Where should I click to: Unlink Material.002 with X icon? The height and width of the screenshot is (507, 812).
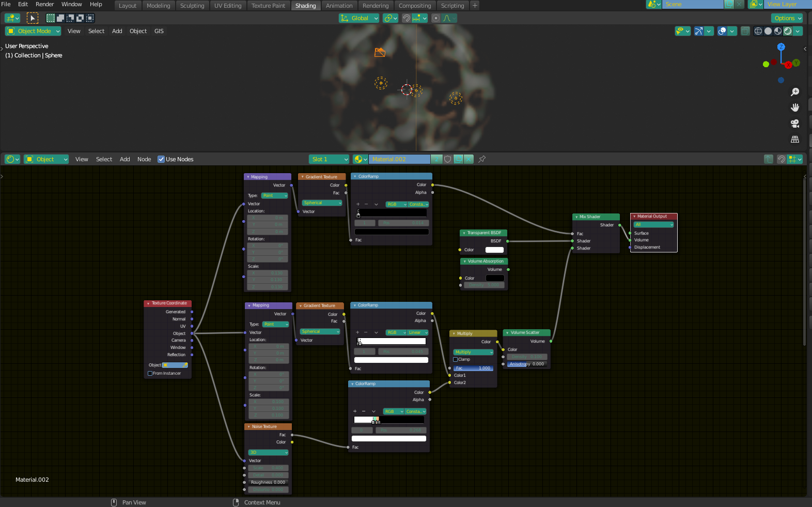click(x=469, y=159)
